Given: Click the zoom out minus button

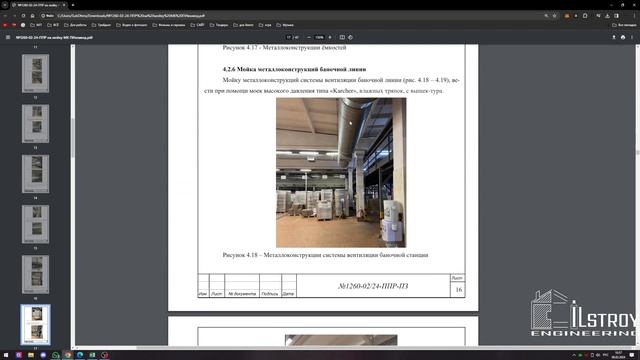Looking at the screenshot, I should coord(309,37).
